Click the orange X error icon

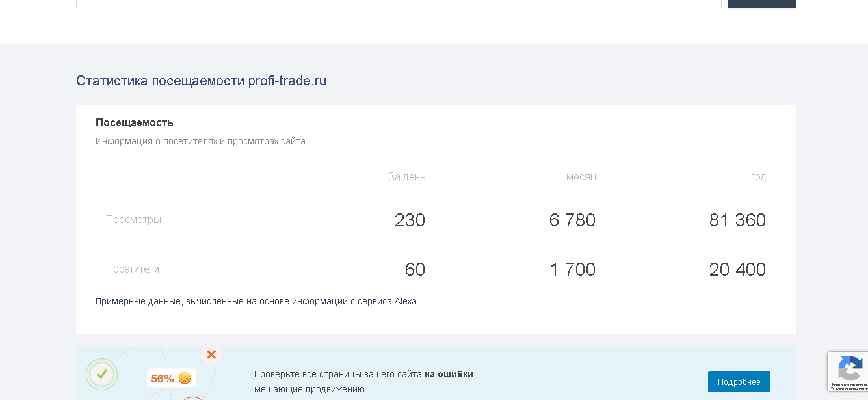[x=211, y=354]
